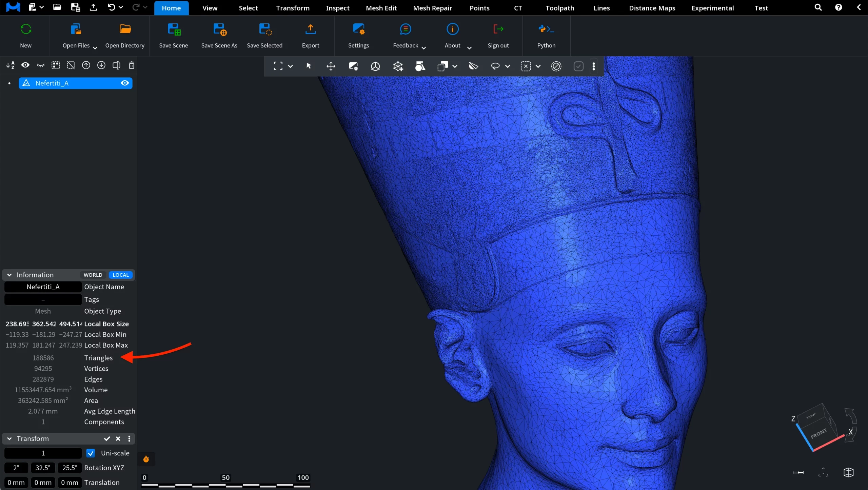Open dropdown next to the fit-view frame icon
The height and width of the screenshot is (490, 868).
pyautogui.click(x=290, y=66)
